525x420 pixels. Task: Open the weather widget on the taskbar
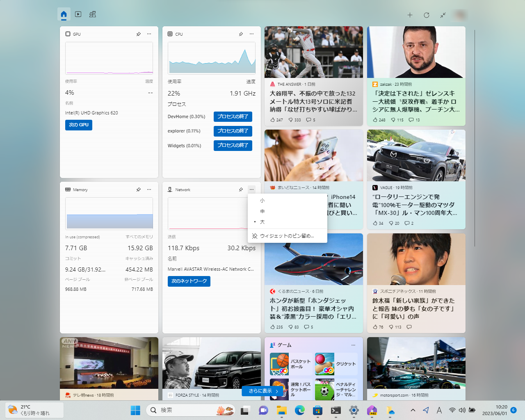pyautogui.click(x=34, y=410)
